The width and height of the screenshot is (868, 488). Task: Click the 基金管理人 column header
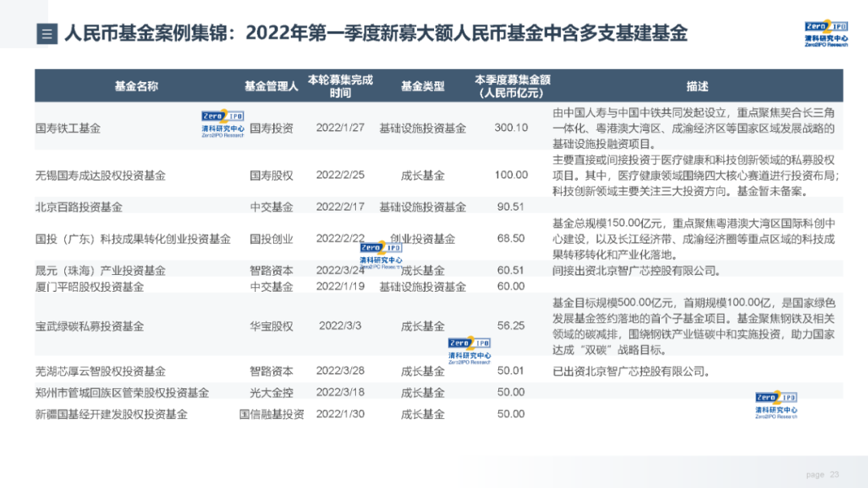[x=272, y=86]
